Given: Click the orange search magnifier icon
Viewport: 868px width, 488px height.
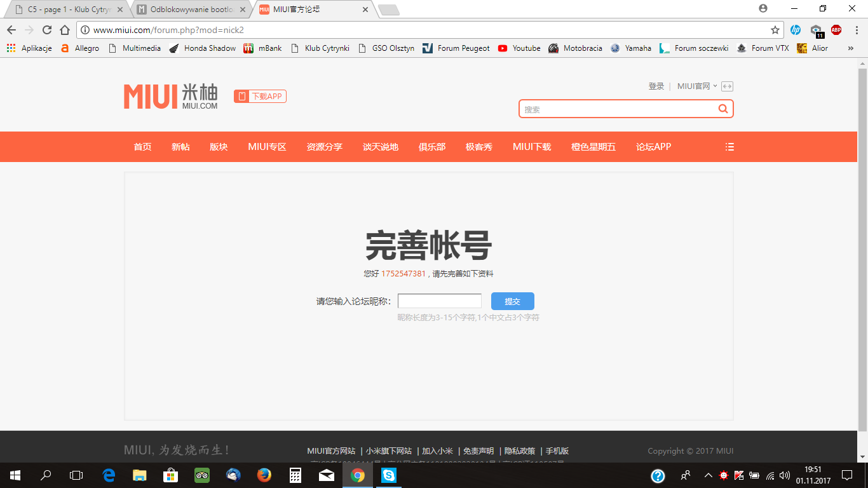Looking at the screenshot, I should (x=722, y=109).
